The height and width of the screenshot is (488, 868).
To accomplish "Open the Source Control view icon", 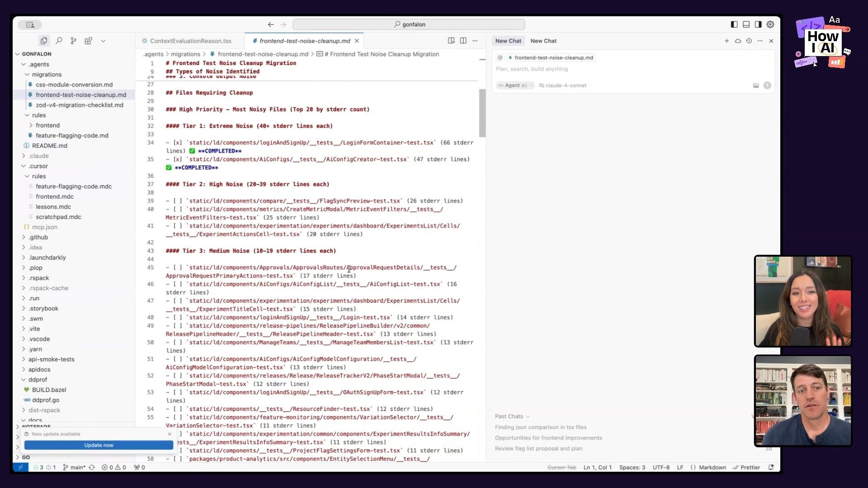I will 73,41.
